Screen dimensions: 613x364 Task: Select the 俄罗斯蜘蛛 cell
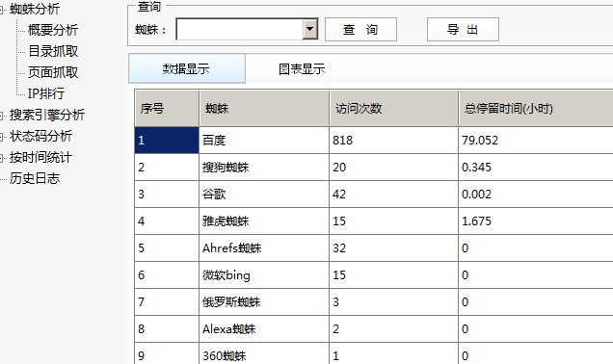point(264,302)
